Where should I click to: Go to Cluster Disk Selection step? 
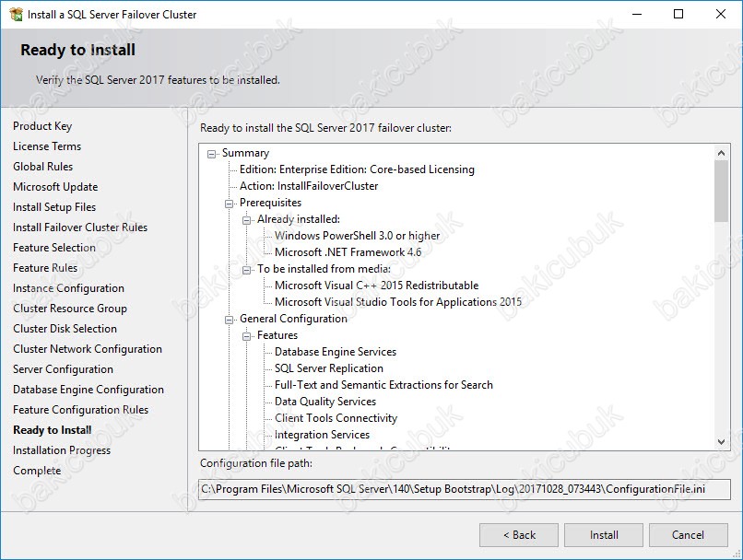click(x=65, y=329)
